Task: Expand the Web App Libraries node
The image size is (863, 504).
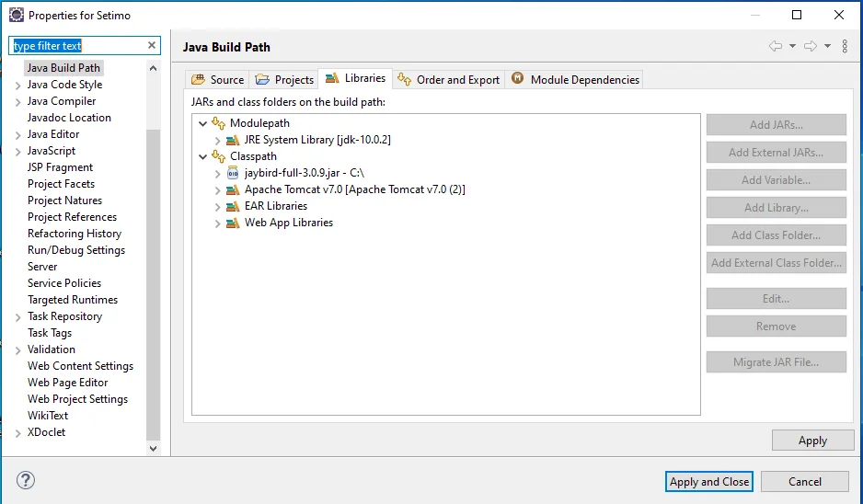Action: [217, 223]
